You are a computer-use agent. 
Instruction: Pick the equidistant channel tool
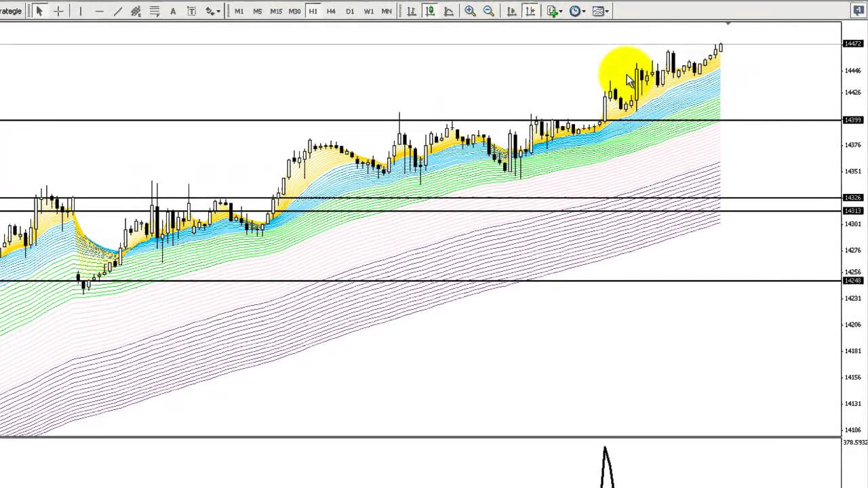(x=136, y=11)
